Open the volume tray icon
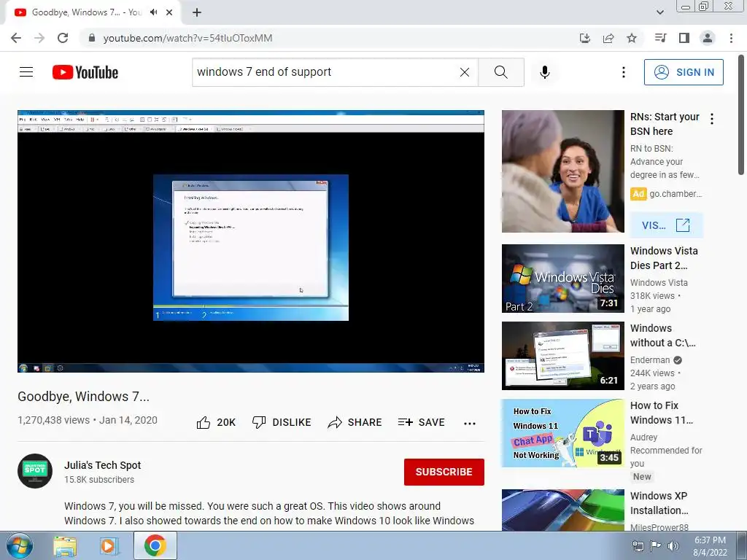 tap(673, 546)
